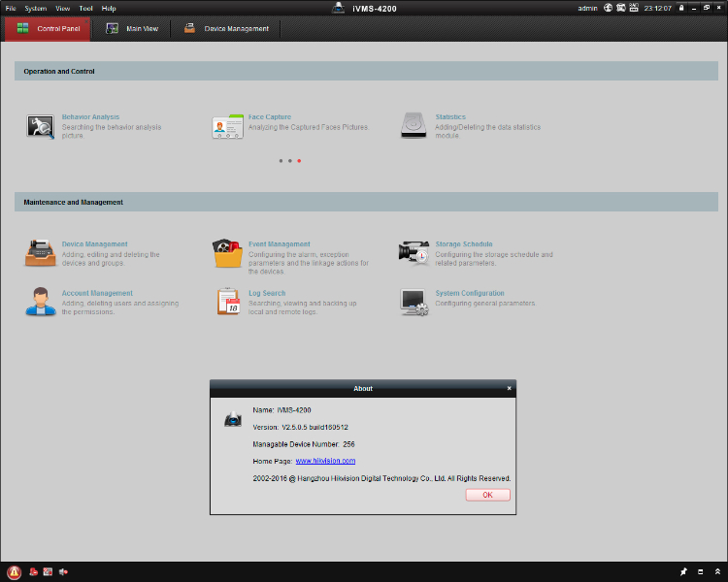The image size is (728, 582).
Task: Click the Device Management module title
Action: [x=95, y=244]
